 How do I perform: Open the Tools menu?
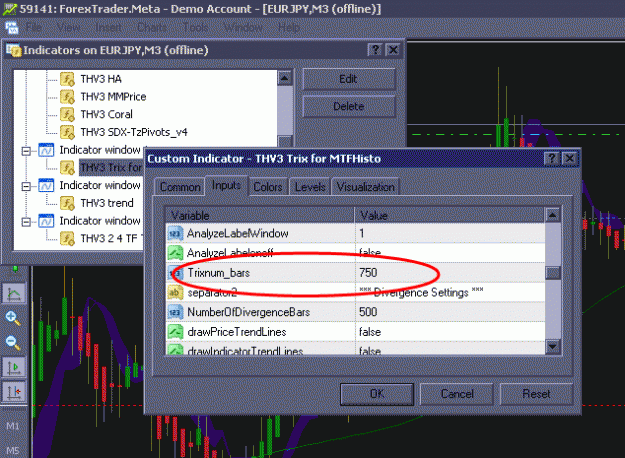pyautogui.click(x=195, y=28)
